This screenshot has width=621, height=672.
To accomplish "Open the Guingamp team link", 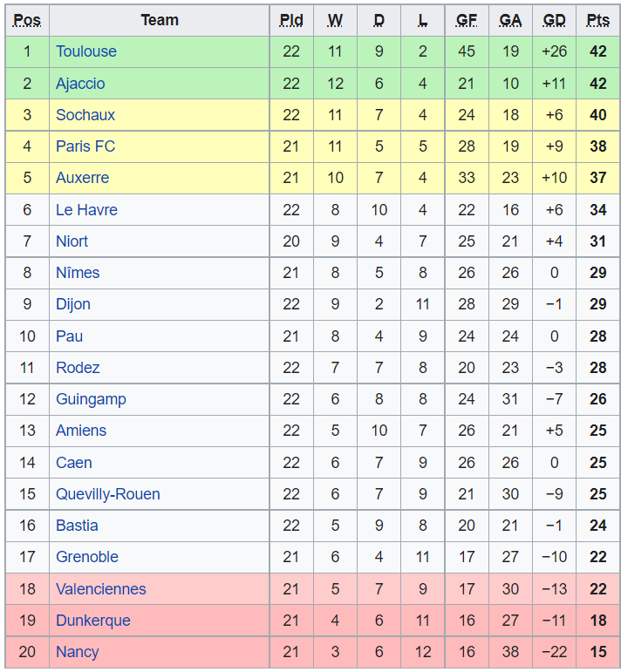I will pos(91,399).
